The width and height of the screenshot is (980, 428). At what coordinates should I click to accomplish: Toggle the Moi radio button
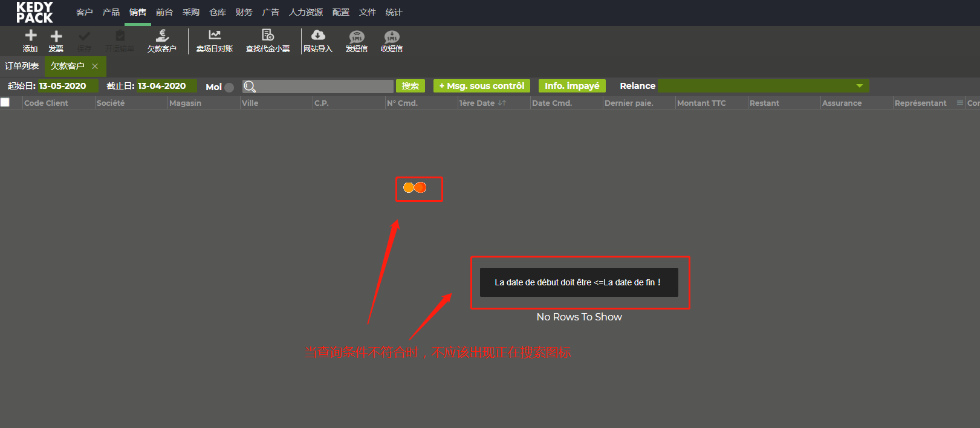[x=229, y=87]
